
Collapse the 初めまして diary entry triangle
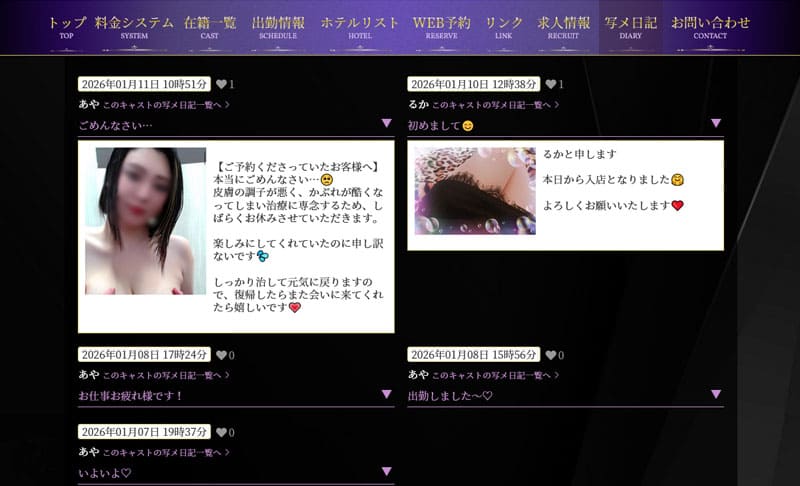[x=716, y=123]
